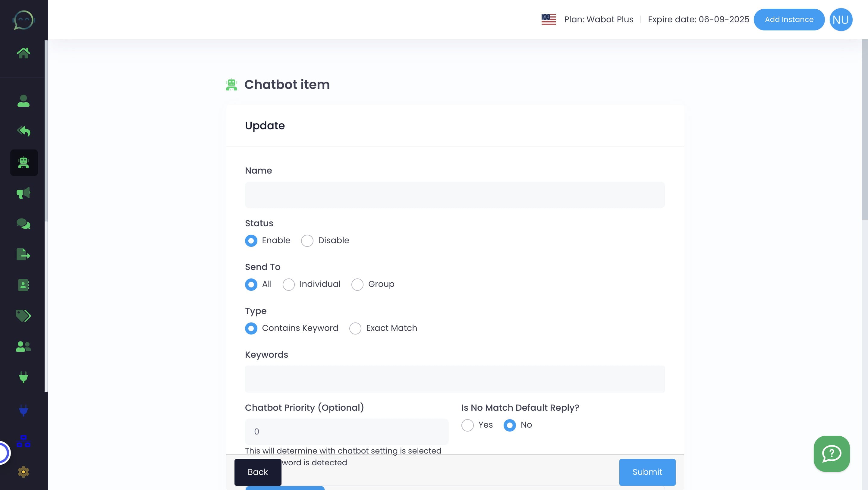The width and height of the screenshot is (868, 490).
Task: Click the Broadcast/Megaphone sidebar icon
Action: click(24, 194)
